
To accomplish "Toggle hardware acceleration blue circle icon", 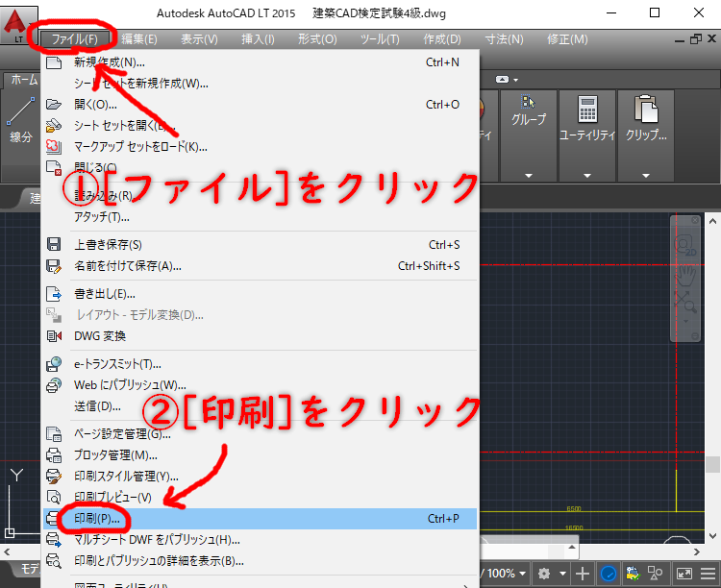I will (x=609, y=574).
